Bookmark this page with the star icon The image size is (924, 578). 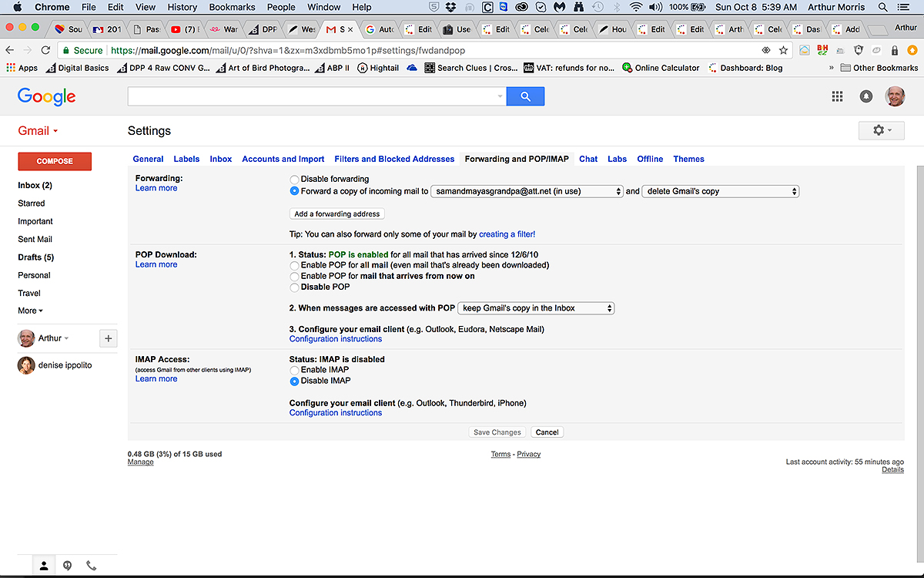tap(783, 50)
